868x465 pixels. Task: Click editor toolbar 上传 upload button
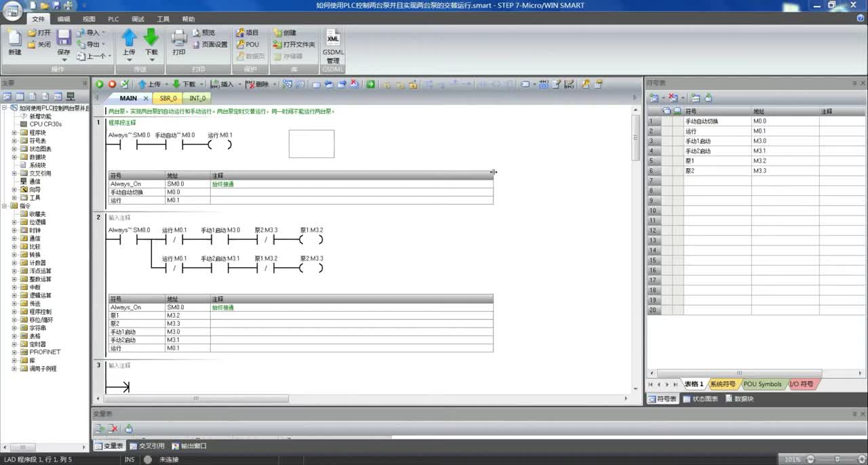click(x=150, y=84)
